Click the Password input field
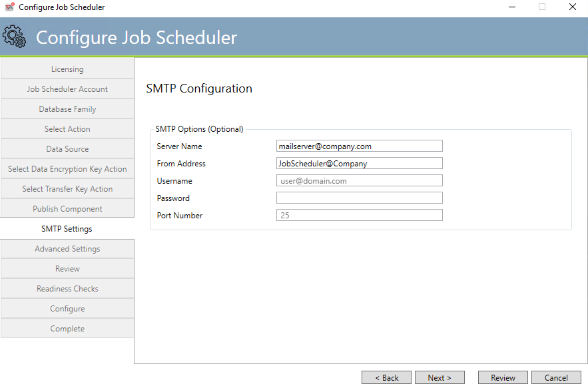Viewport: 588px width, 390px height. click(x=359, y=197)
